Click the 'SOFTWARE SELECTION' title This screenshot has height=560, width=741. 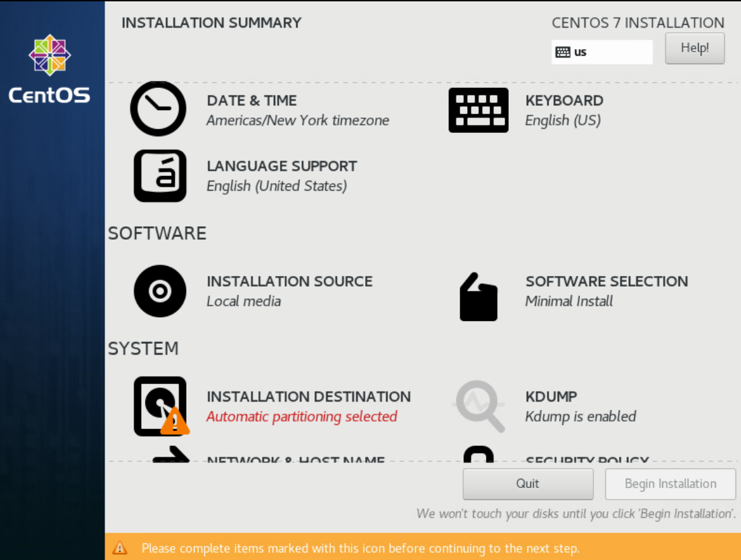pos(607,281)
